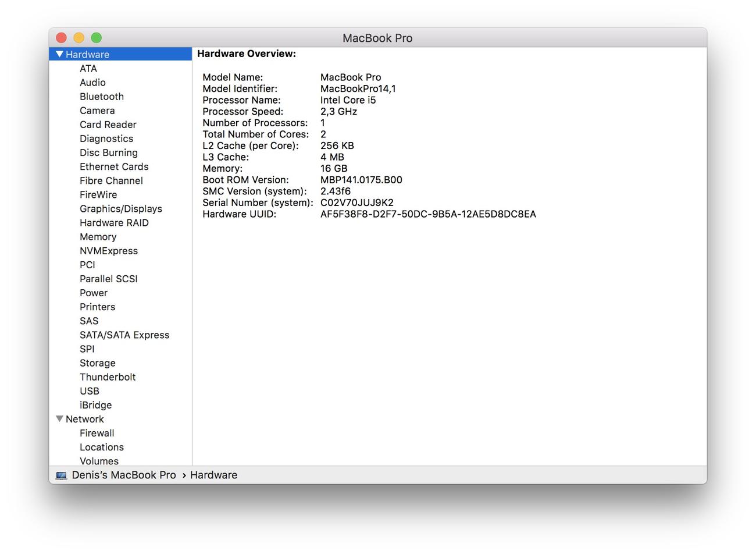Select Hardware RAID item
The height and width of the screenshot is (554, 756).
click(x=114, y=222)
